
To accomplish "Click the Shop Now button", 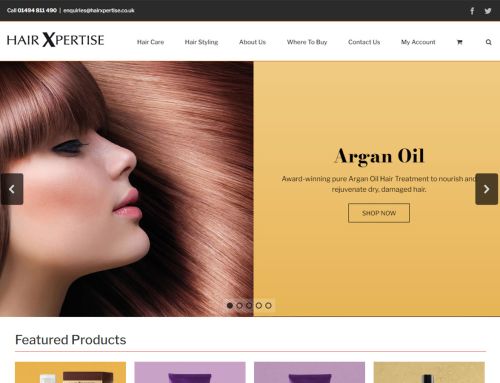I will [x=379, y=213].
